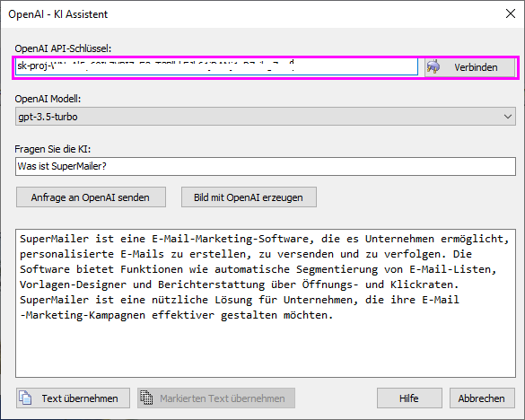Cancel the dialog with Abbrechen
The image size is (525, 420).
pos(482,398)
